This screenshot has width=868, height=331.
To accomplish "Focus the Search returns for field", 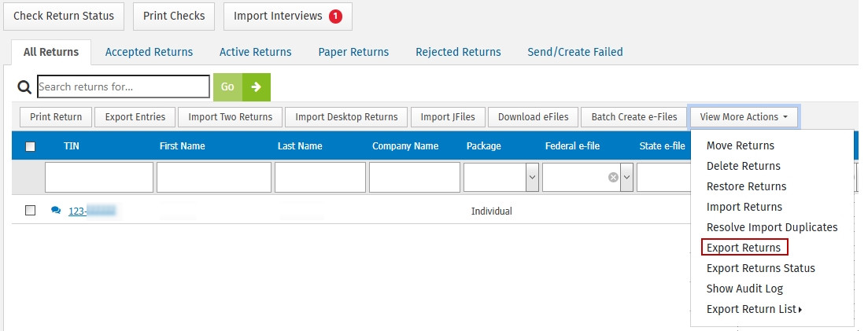I will coord(124,87).
